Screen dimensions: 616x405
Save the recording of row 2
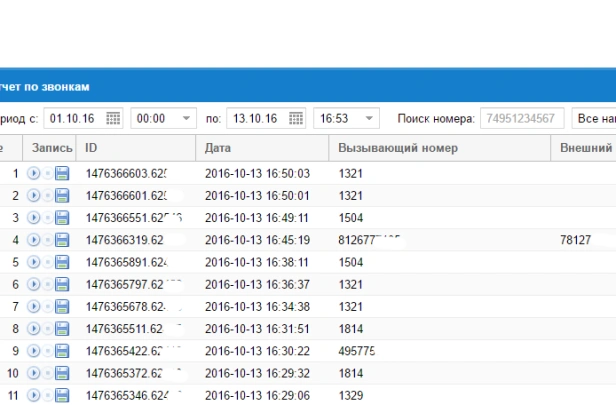[62, 196]
